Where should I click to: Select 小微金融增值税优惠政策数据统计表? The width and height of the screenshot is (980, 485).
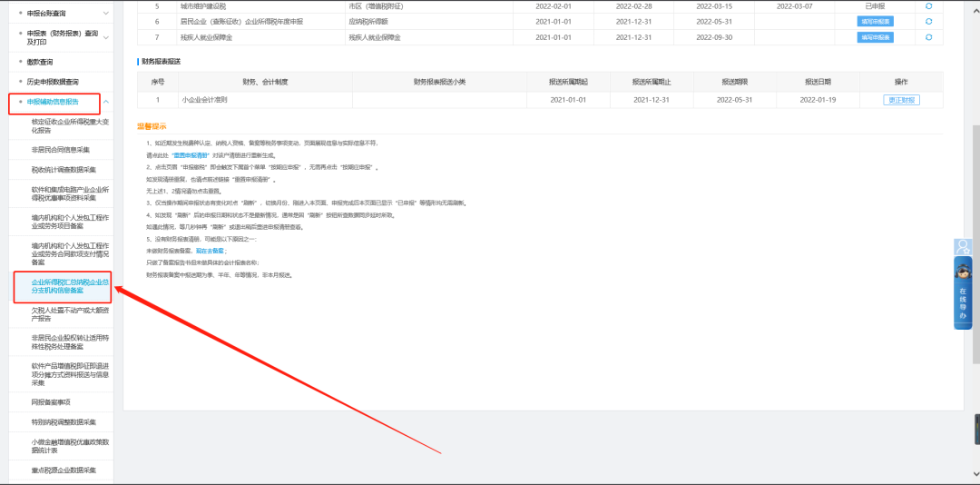(70, 446)
